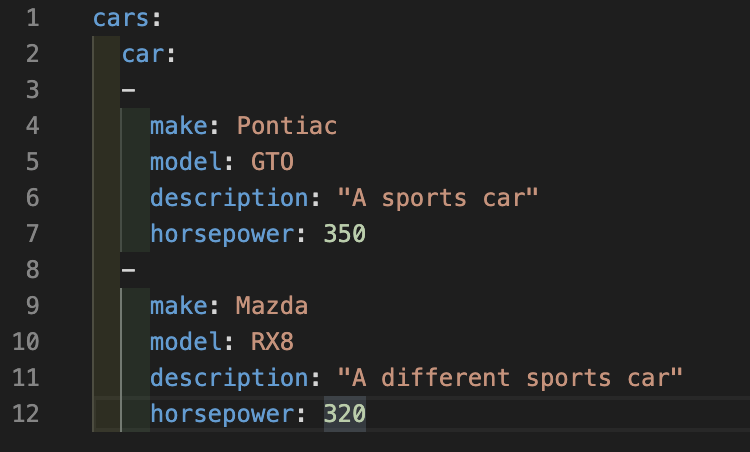Viewport: 750px width, 452px height.
Task: Click the 'make' key on line 4
Action: [179, 126]
